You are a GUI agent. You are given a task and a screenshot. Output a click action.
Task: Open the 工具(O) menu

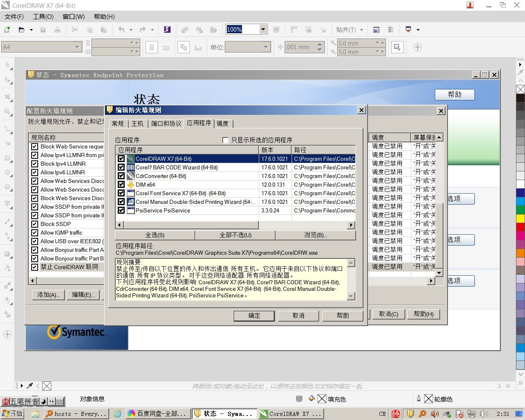click(x=43, y=17)
